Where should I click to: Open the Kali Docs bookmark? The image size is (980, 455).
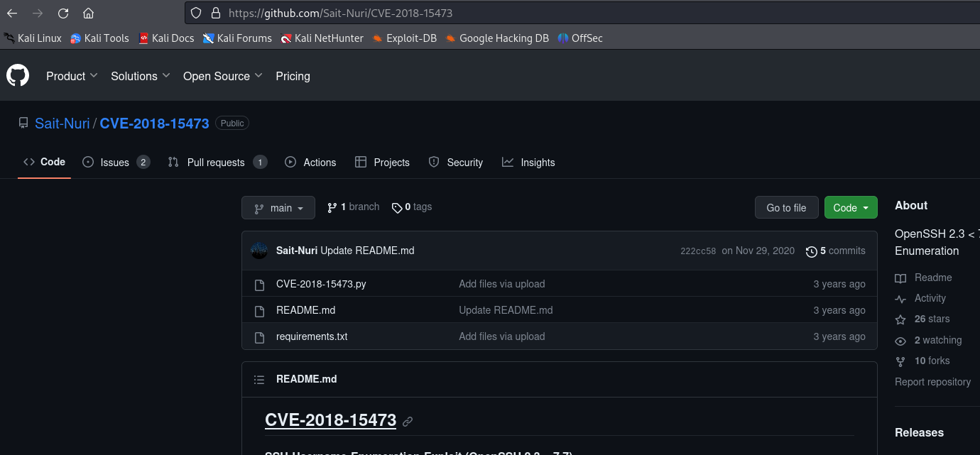(166, 38)
